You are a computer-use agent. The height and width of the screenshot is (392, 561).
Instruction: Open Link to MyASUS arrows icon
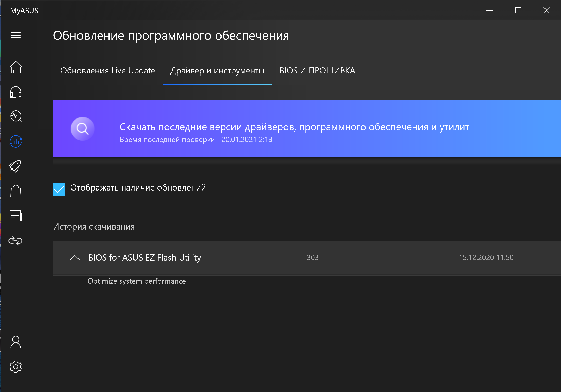point(15,241)
